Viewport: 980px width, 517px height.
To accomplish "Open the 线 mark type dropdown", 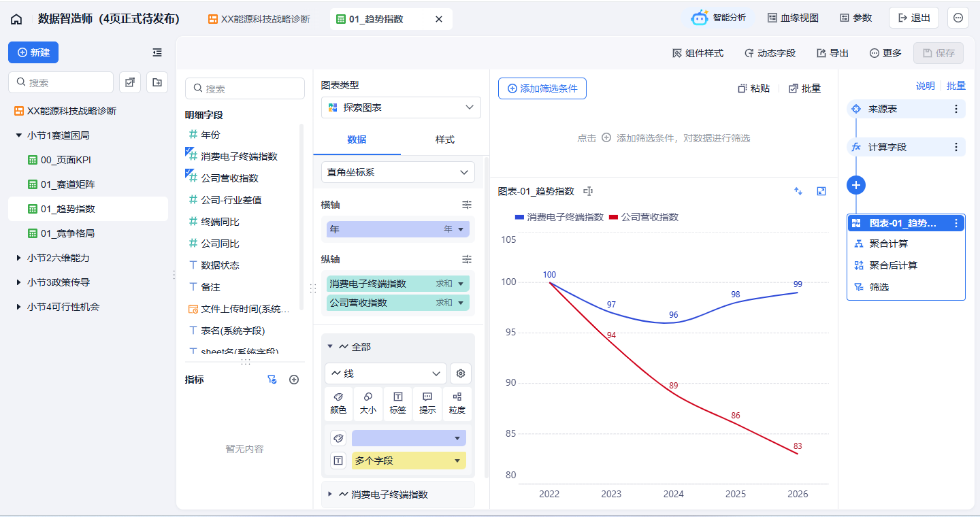I will pyautogui.click(x=386, y=373).
